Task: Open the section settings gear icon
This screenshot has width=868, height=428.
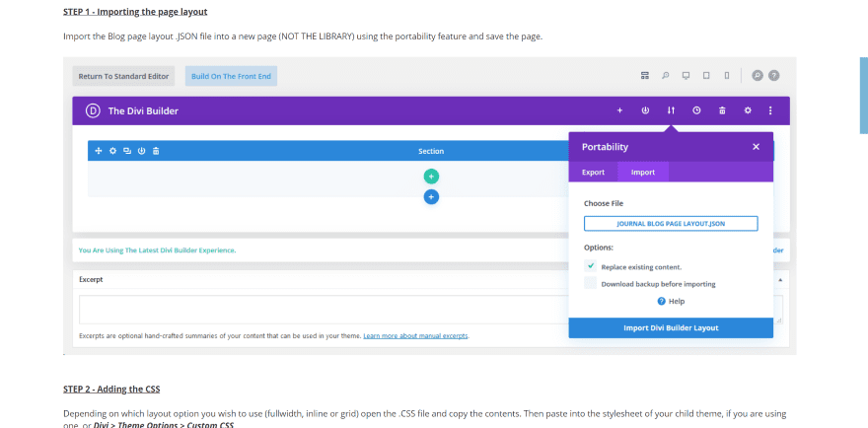Action: (x=112, y=151)
